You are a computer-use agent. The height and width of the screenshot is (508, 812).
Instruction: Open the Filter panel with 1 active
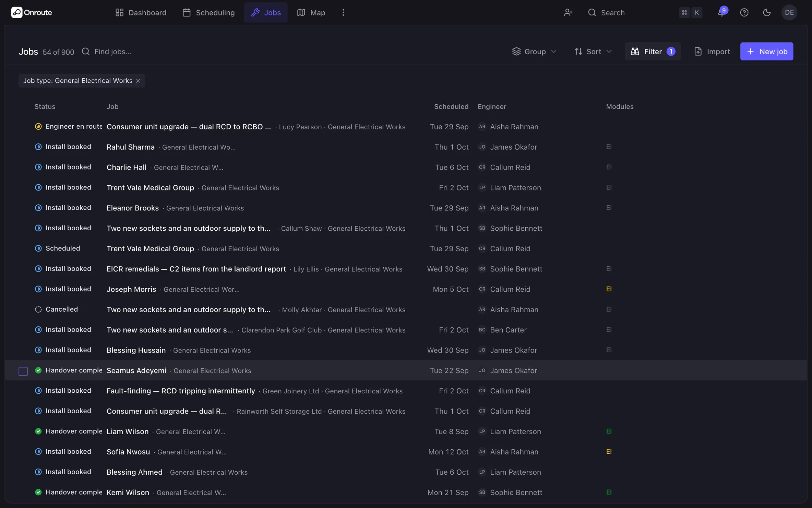pos(653,51)
